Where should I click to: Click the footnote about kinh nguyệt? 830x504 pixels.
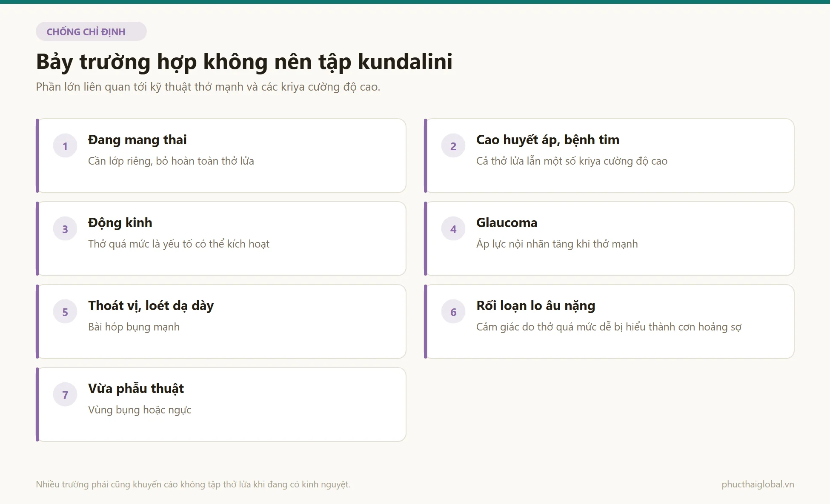pyautogui.click(x=193, y=484)
